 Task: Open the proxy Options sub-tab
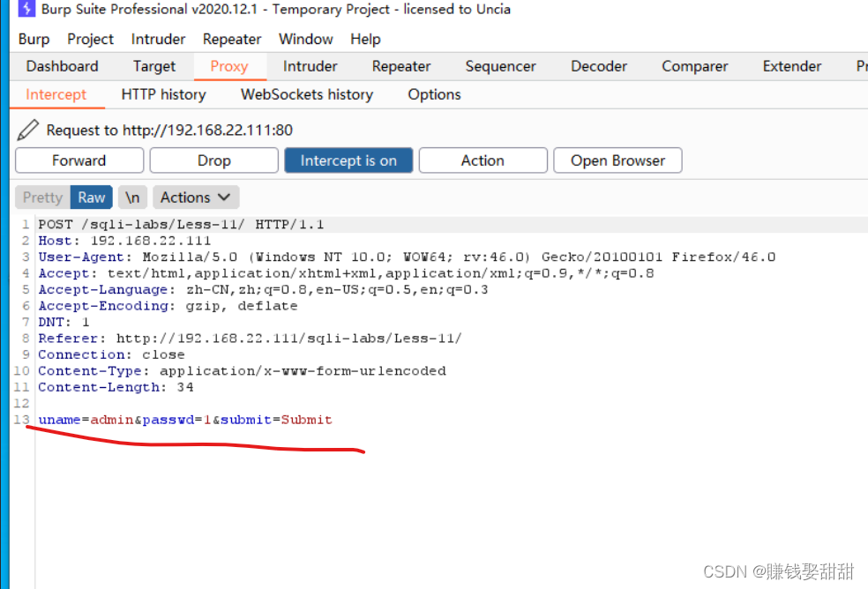(434, 94)
